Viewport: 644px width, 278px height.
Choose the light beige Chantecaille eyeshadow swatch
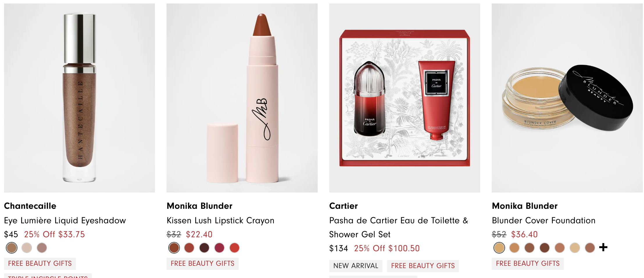click(27, 248)
